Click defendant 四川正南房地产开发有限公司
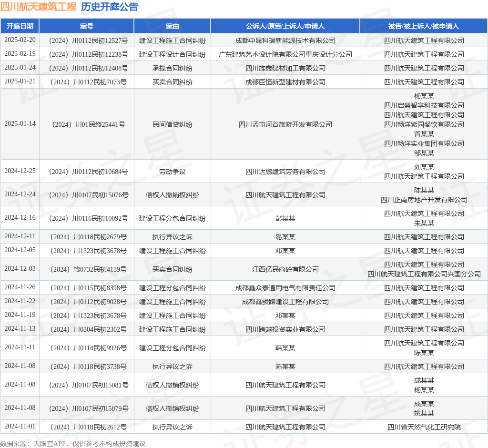488x448 pixels. (x=424, y=200)
